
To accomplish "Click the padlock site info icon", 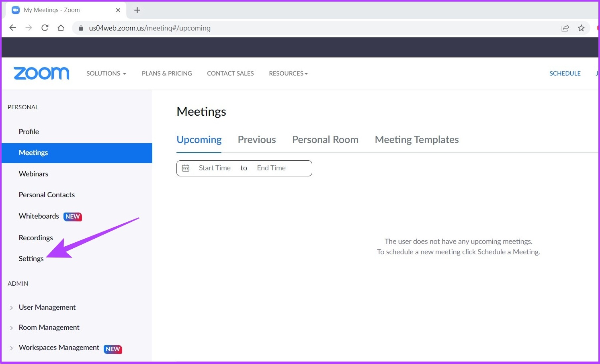I will pyautogui.click(x=81, y=28).
